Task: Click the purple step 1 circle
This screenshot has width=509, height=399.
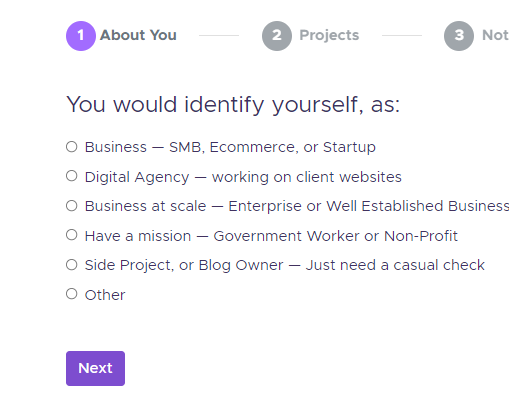Action: pos(81,36)
